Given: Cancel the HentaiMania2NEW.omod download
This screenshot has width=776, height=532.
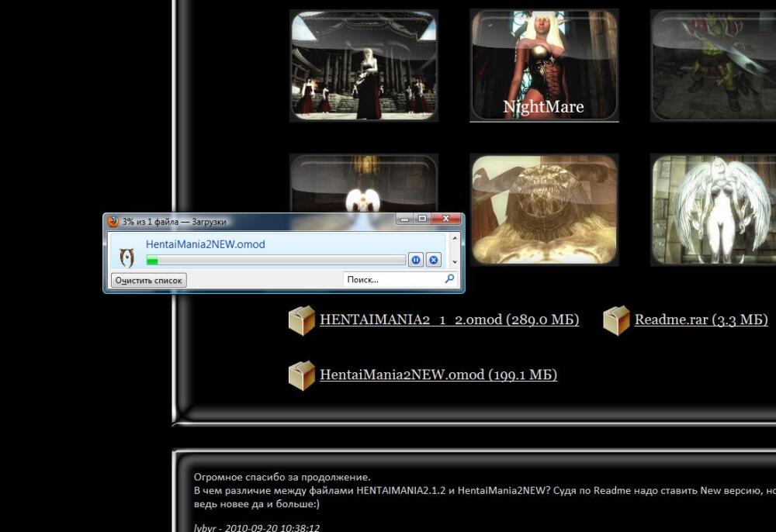Looking at the screenshot, I should [x=434, y=260].
